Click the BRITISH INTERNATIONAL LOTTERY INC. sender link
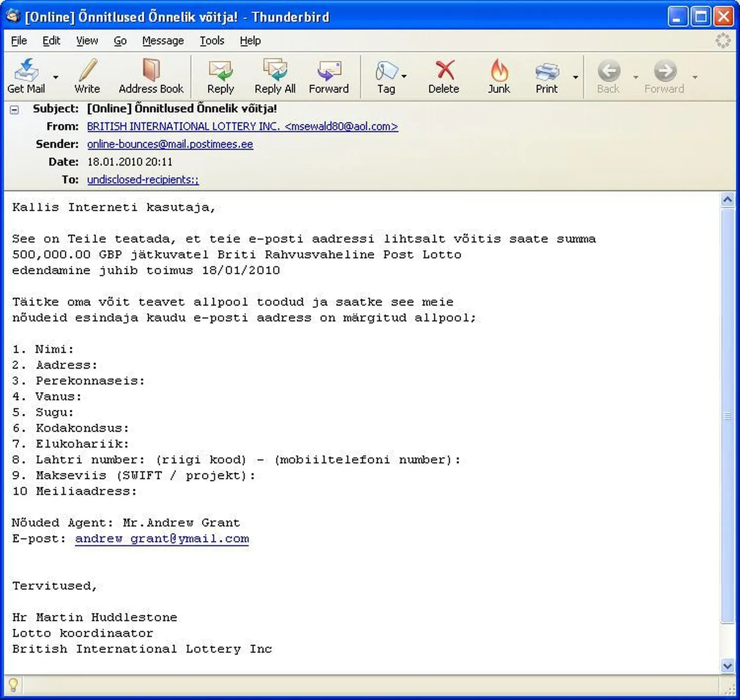This screenshot has width=740, height=700. (242, 127)
